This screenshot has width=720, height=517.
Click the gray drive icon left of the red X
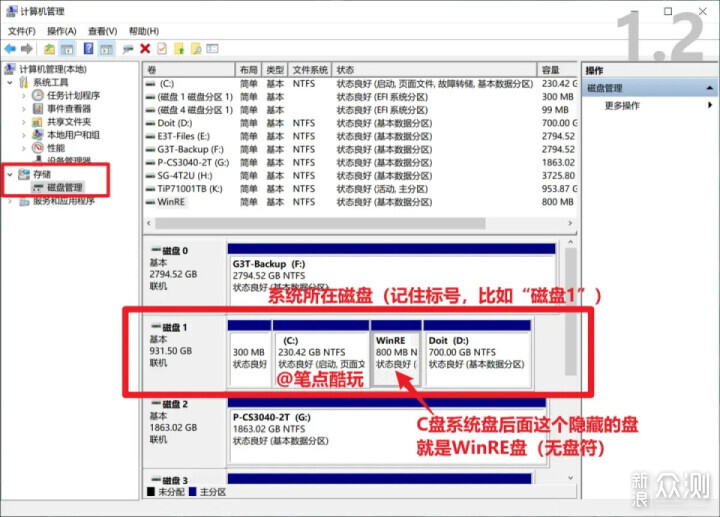click(128, 49)
